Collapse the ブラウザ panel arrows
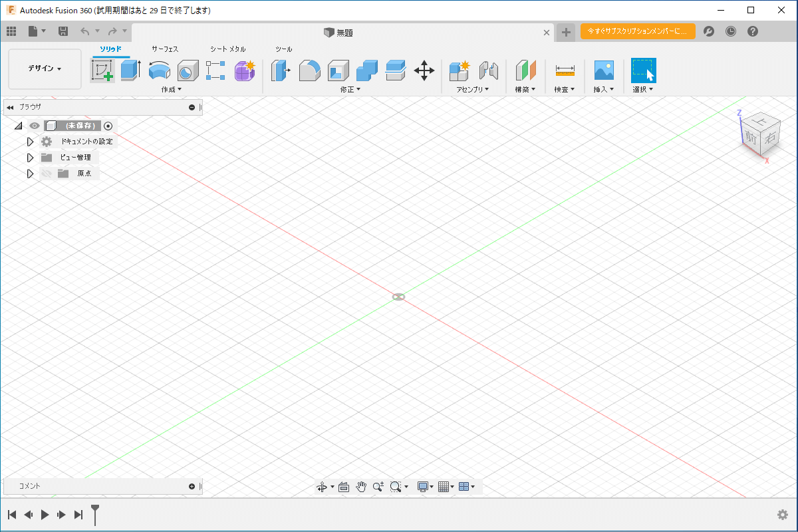 10,107
